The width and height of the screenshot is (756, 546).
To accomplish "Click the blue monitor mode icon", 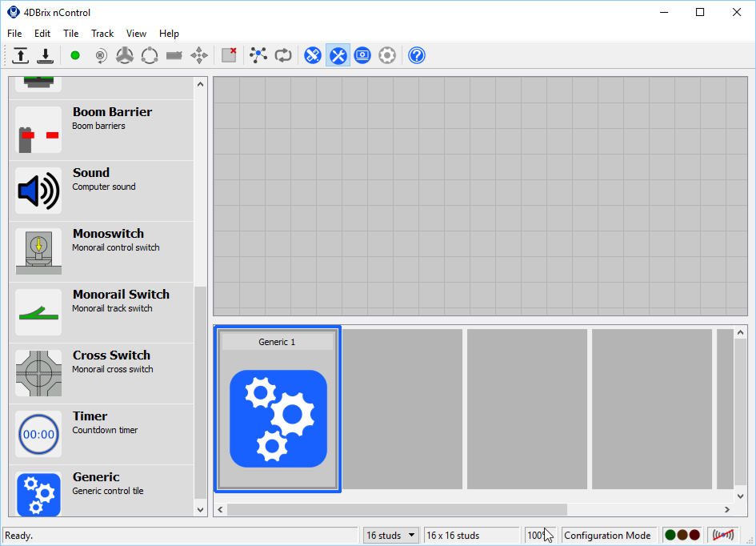I will point(362,55).
